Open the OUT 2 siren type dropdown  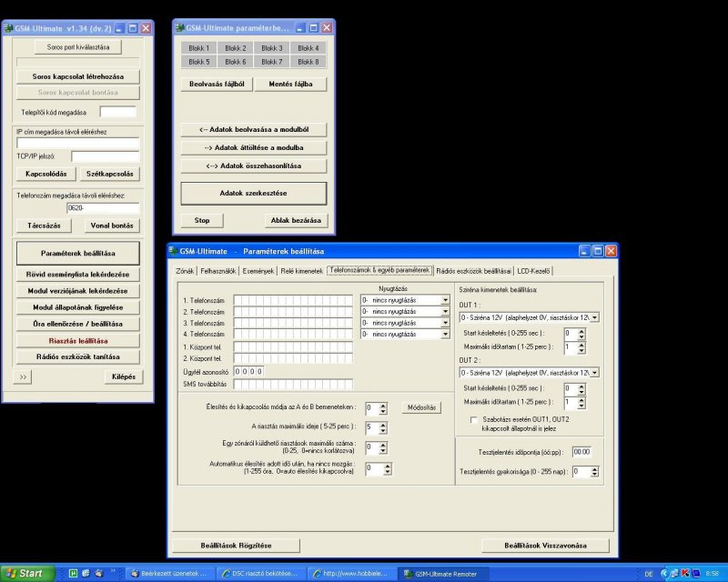pyautogui.click(x=595, y=373)
